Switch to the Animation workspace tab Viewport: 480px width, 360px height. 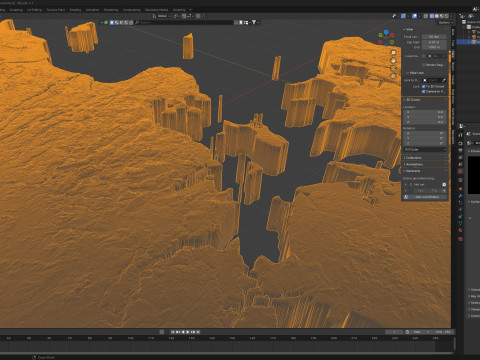tap(92, 10)
